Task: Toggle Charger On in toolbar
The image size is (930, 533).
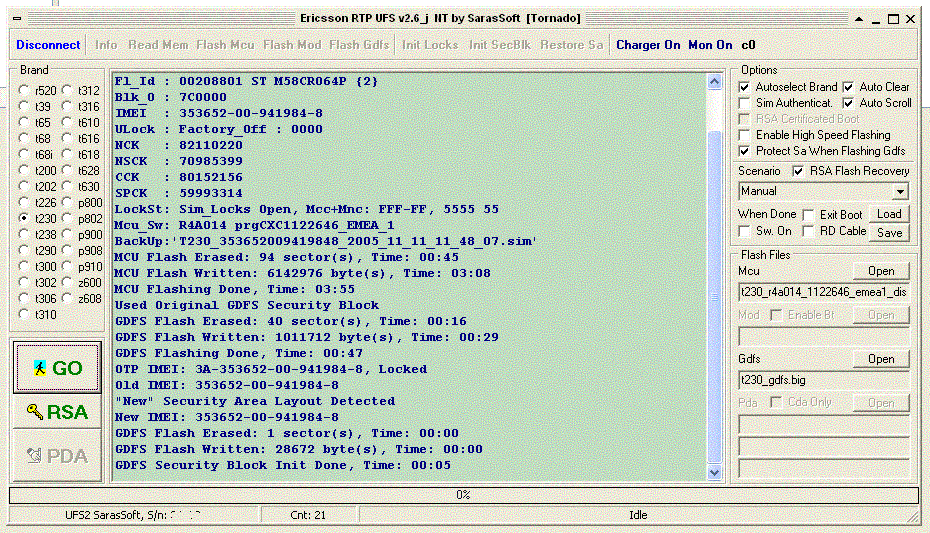Action: coord(647,45)
